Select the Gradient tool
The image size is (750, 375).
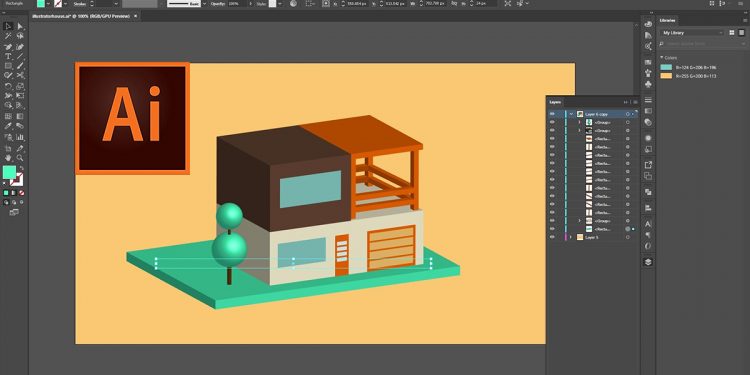[20, 116]
